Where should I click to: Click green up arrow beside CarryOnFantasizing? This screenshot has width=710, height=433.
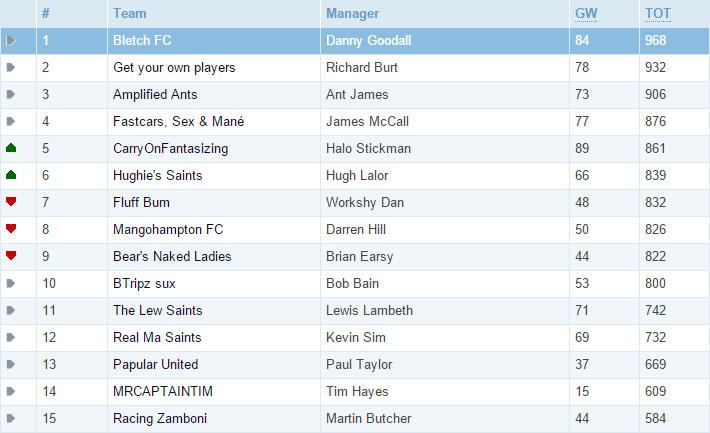(x=11, y=148)
